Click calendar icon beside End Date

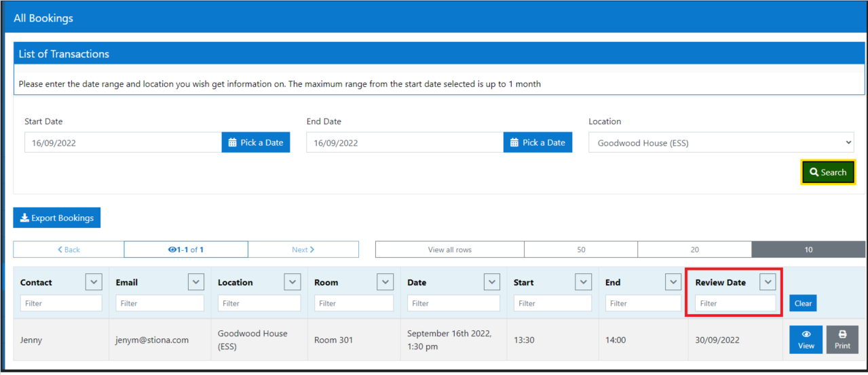515,142
